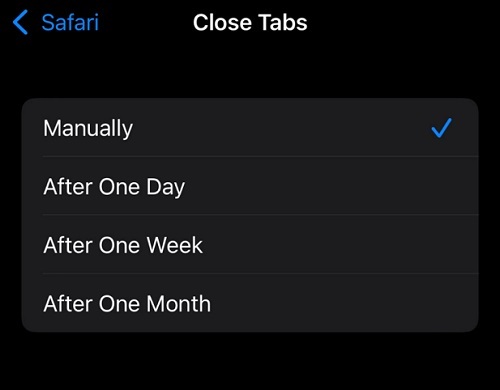Pick After One Month option

click(250, 303)
